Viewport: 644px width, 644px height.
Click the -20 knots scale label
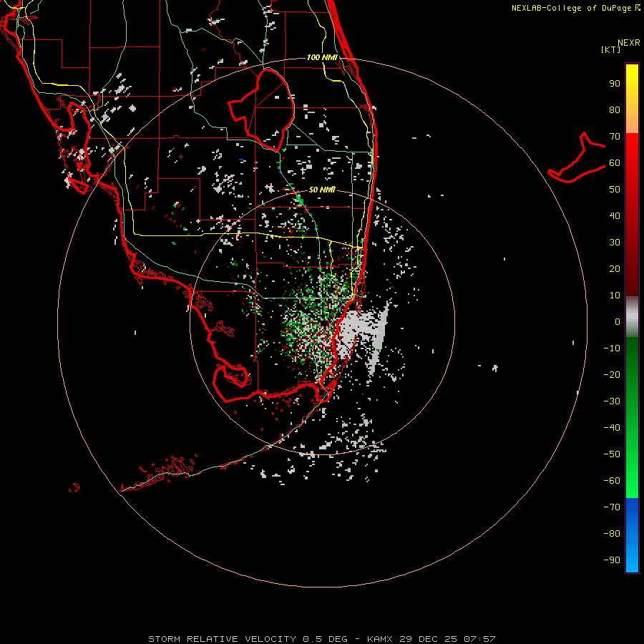pyautogui.click(x=612, y=374)
